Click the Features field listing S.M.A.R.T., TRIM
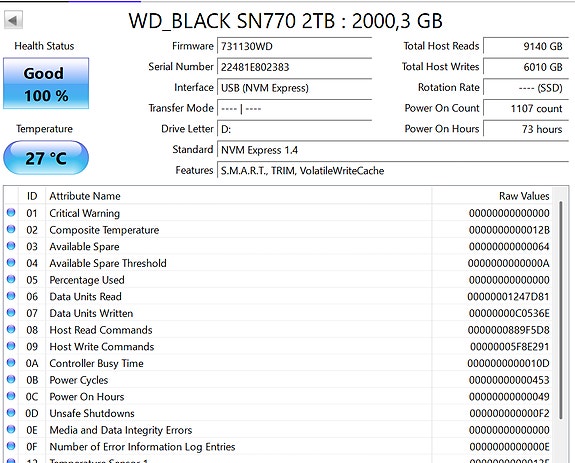 click(393, 170)
